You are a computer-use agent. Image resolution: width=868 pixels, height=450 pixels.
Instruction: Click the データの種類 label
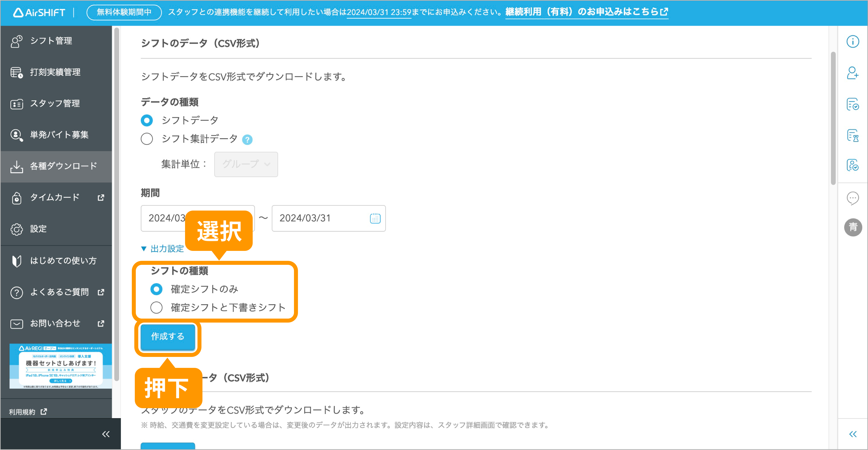(169, 102)
